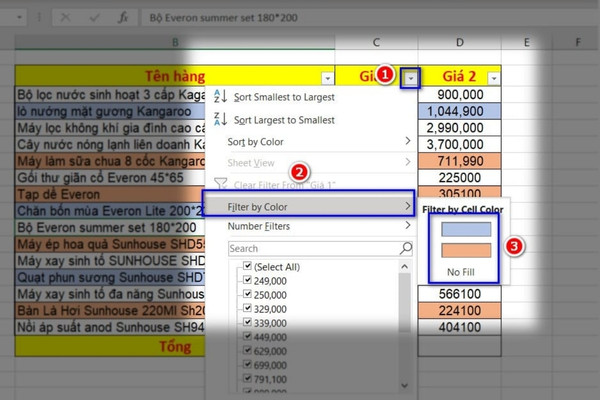This screenshot has width=600, height=400.
Task: Filter by the orange cell color swatch
Action: pos(466,250)
